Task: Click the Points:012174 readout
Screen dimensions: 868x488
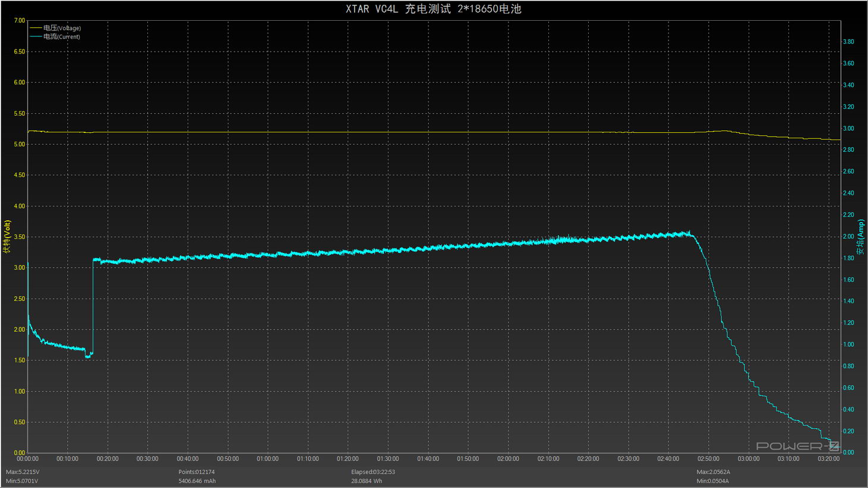Action: [197, 472]
